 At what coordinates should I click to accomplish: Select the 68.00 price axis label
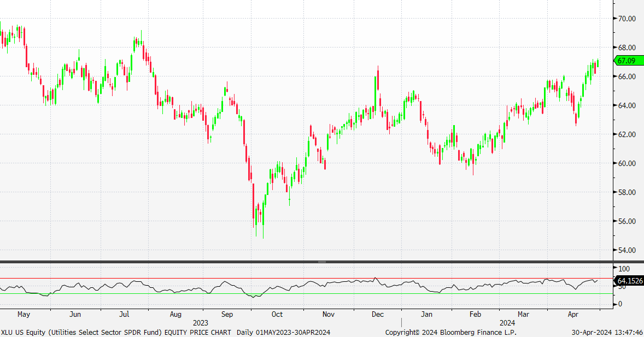[627, 48]
